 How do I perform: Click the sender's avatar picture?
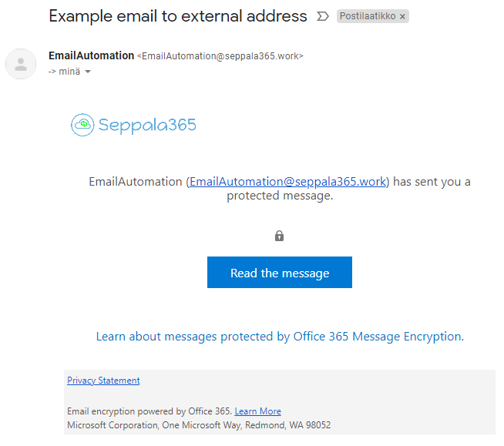coord(21,64)
